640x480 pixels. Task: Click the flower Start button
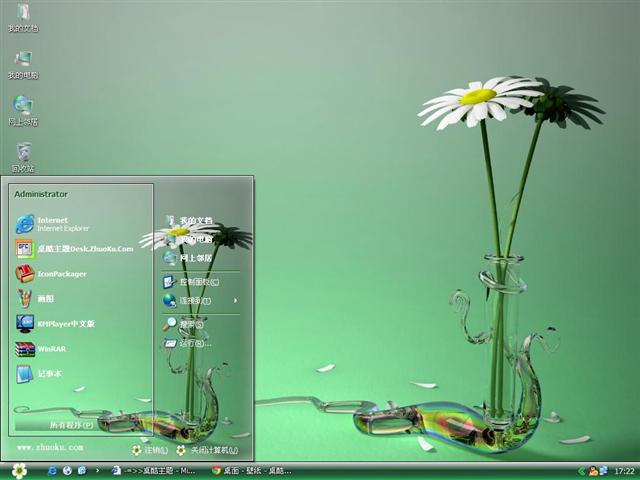coord(19,471)
